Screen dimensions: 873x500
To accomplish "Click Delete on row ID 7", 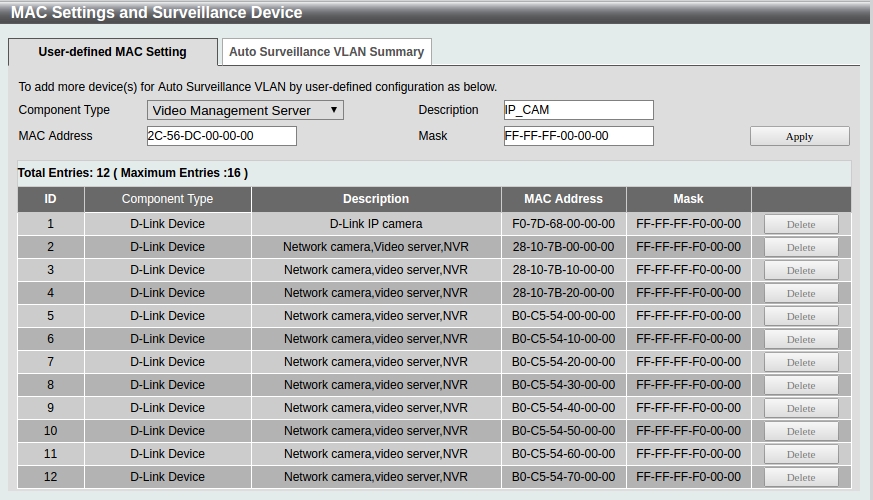I will [801, 362].
